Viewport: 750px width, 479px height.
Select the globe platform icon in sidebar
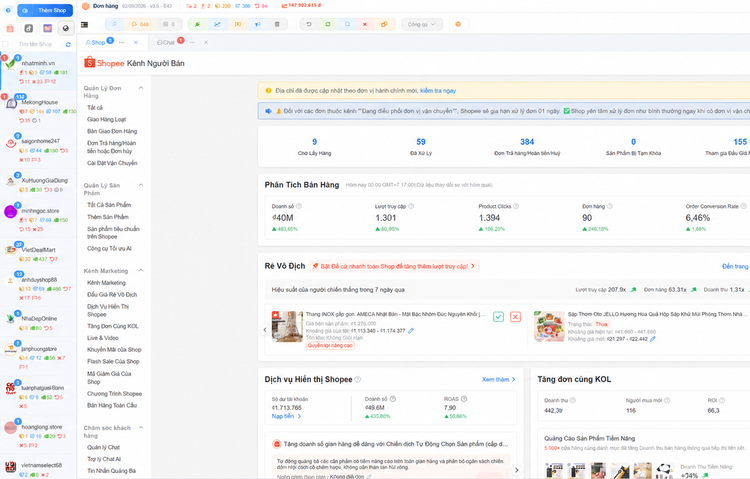point(66,28)
